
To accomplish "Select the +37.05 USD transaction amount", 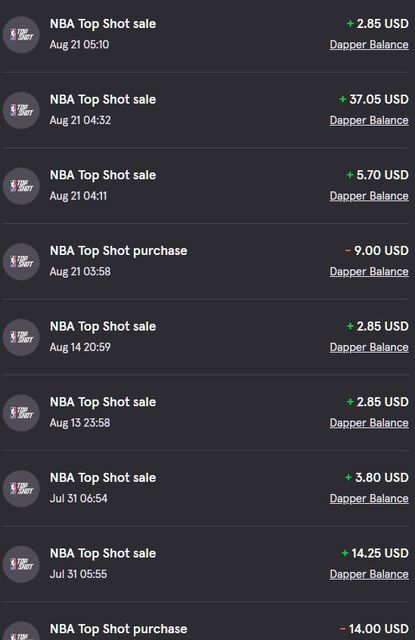I will click(374, 99).
